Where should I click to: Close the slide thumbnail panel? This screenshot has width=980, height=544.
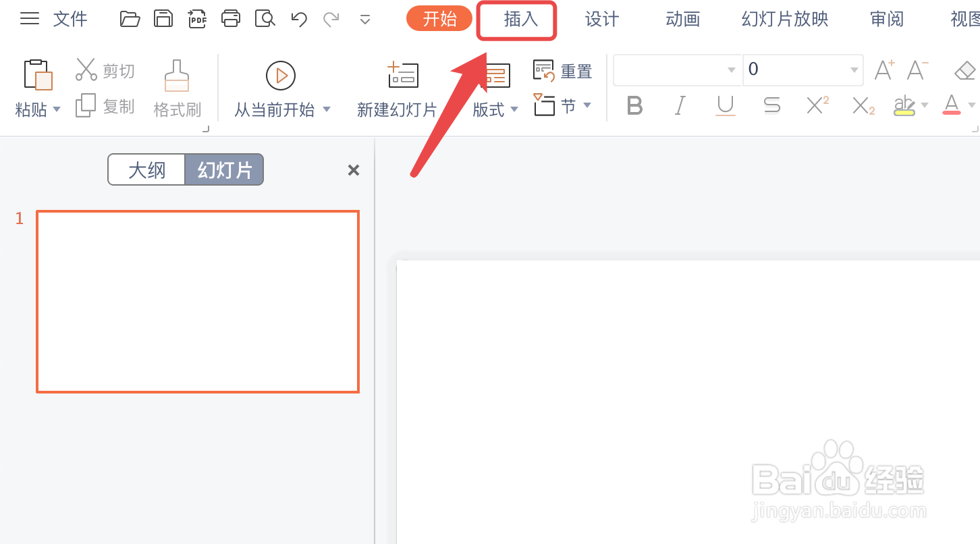[353, 170]
